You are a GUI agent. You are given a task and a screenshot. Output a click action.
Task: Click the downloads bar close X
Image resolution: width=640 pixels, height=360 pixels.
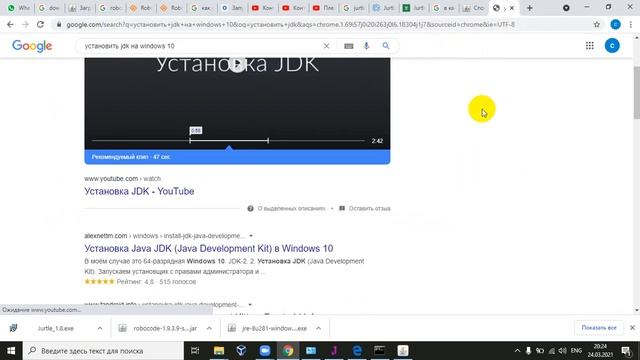tap(632, 328)
